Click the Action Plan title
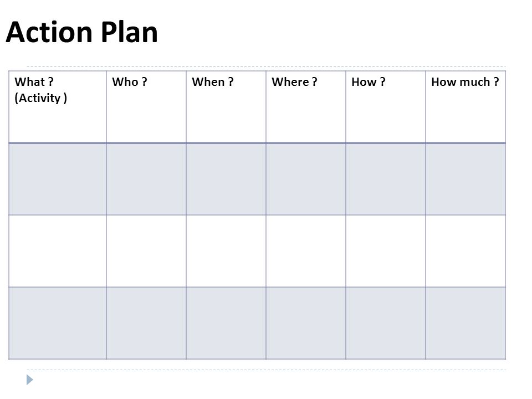 click(x=82, y=32)
